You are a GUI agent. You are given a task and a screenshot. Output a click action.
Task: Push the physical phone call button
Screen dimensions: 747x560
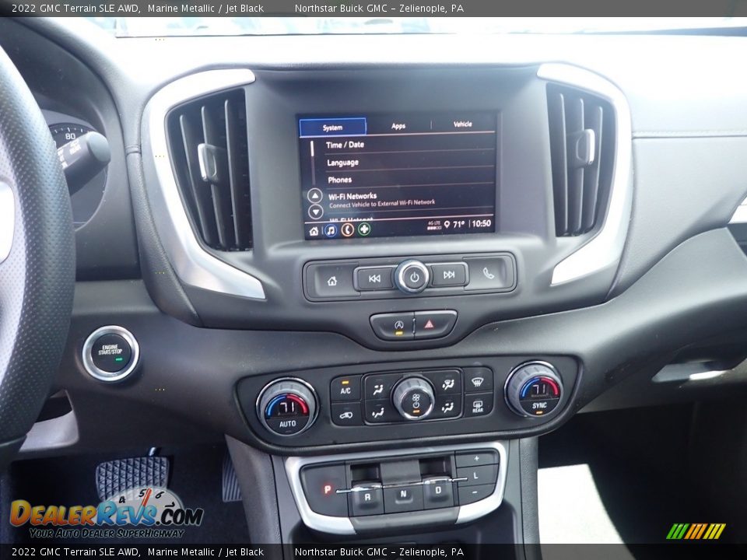click(x=489, y=273)
